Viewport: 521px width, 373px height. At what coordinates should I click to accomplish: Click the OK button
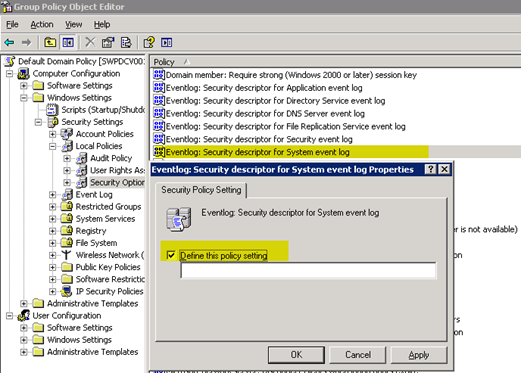pos(296,355)
